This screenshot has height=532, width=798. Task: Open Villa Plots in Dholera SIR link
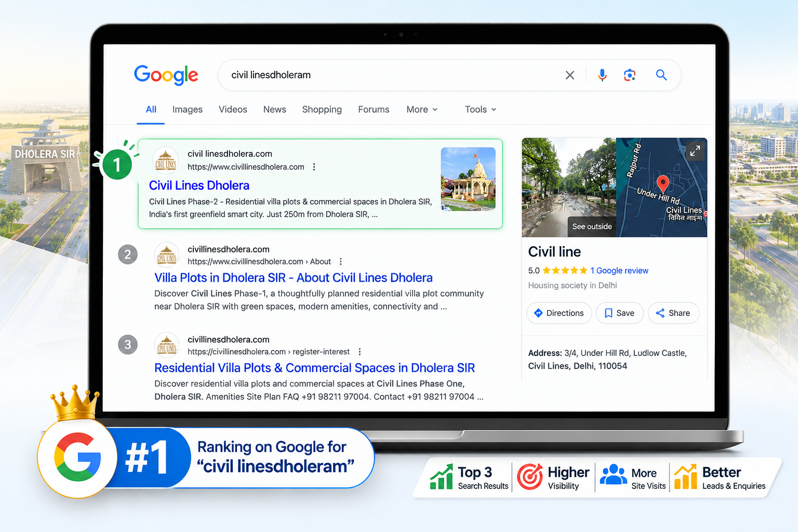[294, 278]
